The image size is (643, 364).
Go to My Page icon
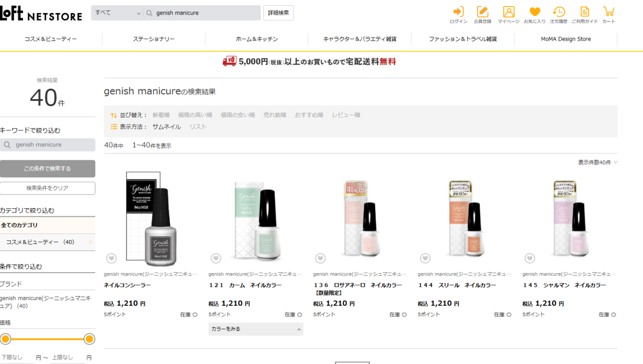tap(508, 15)
